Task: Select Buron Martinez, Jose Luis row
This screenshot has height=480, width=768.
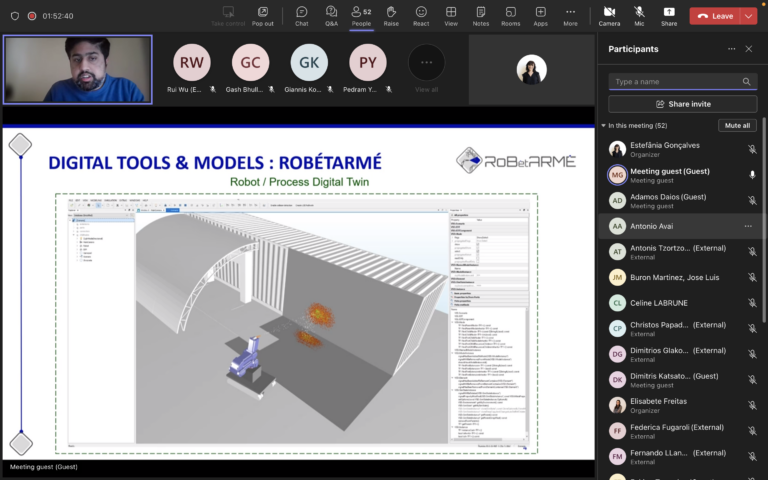Action: (681, 277)
